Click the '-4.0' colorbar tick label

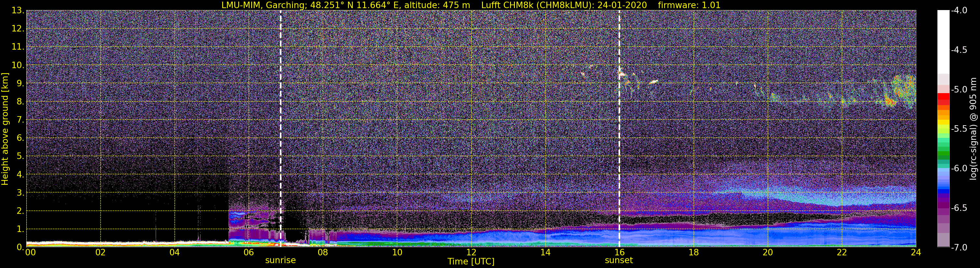pyautogui.click(x=959, y=11)
